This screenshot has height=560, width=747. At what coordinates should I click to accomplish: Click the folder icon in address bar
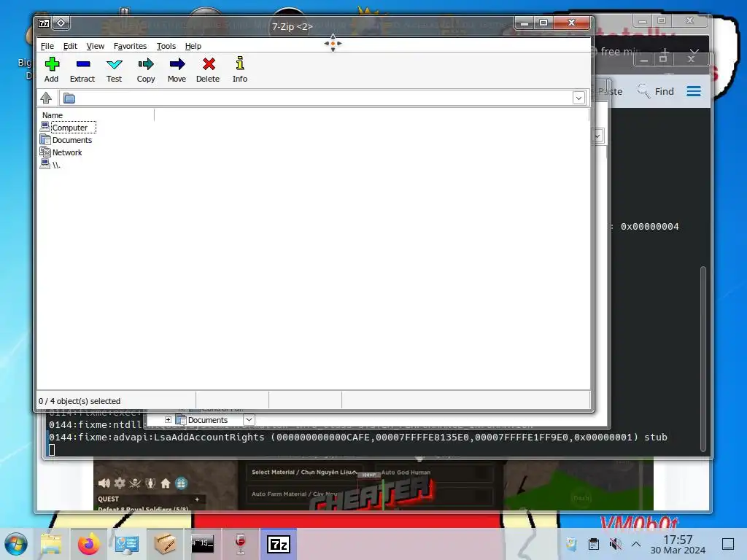[x=69, y=98]
